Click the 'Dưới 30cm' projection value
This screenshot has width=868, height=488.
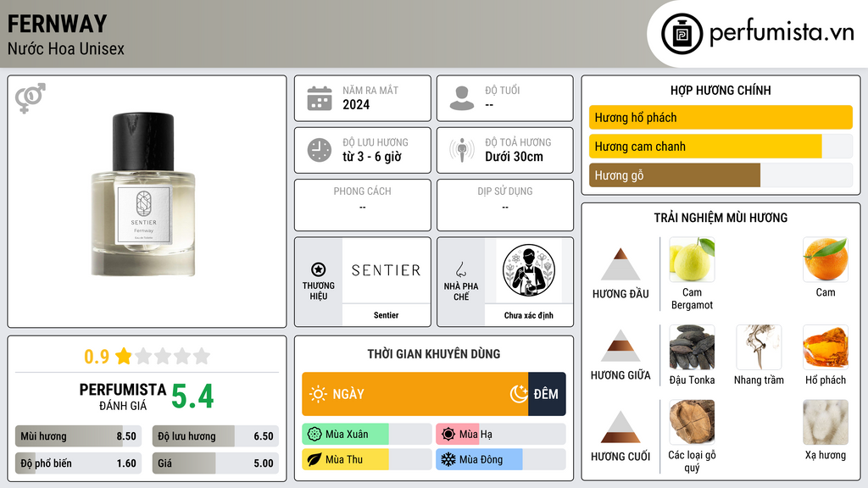pos(515,157)
